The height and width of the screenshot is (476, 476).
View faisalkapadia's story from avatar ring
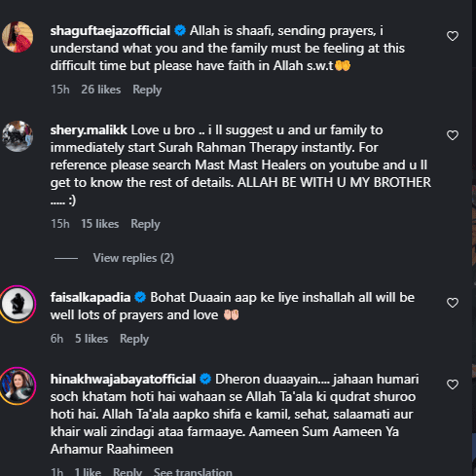(x=18, y=304)
